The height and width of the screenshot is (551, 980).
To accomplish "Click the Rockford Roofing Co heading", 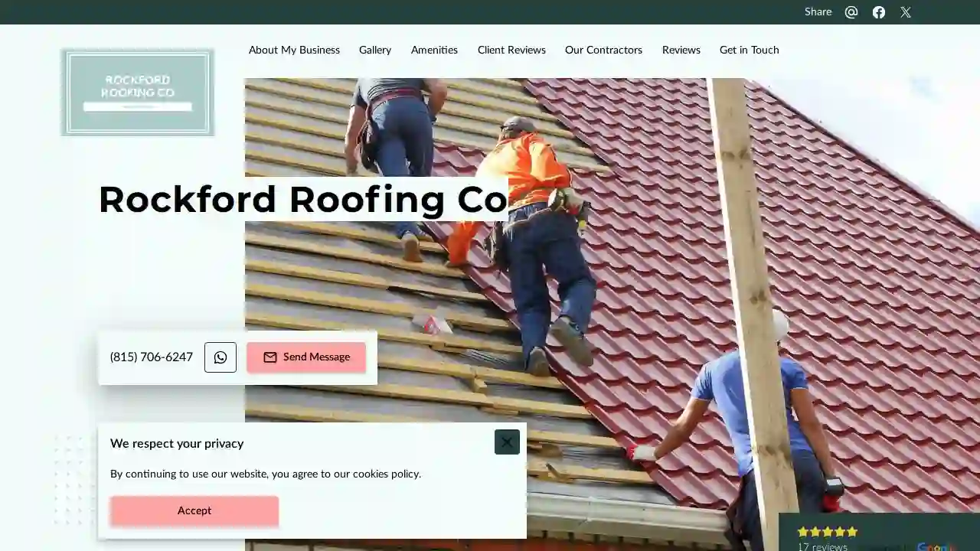I will 303,200.
